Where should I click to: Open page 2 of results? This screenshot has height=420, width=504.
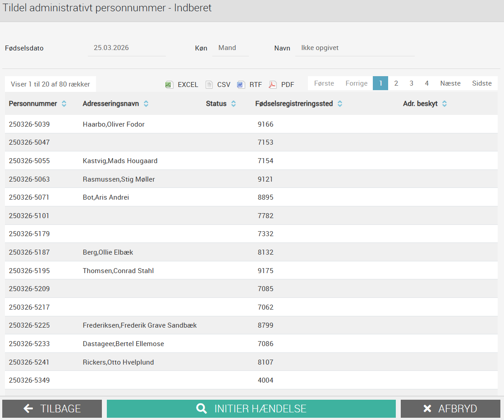(x=396, y=83)
